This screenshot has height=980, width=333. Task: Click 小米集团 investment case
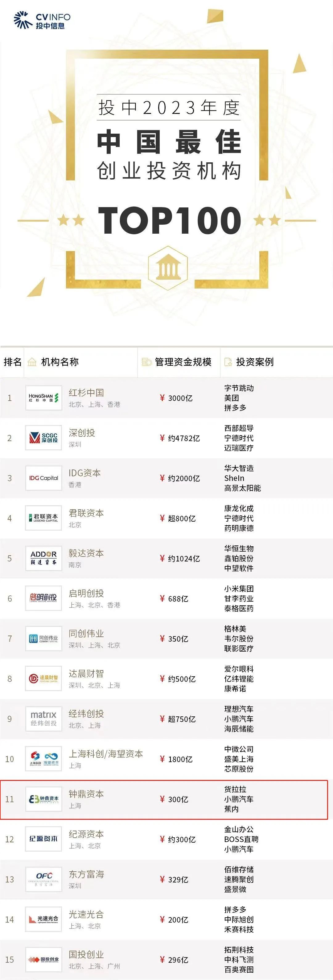[x=239, y=589]
